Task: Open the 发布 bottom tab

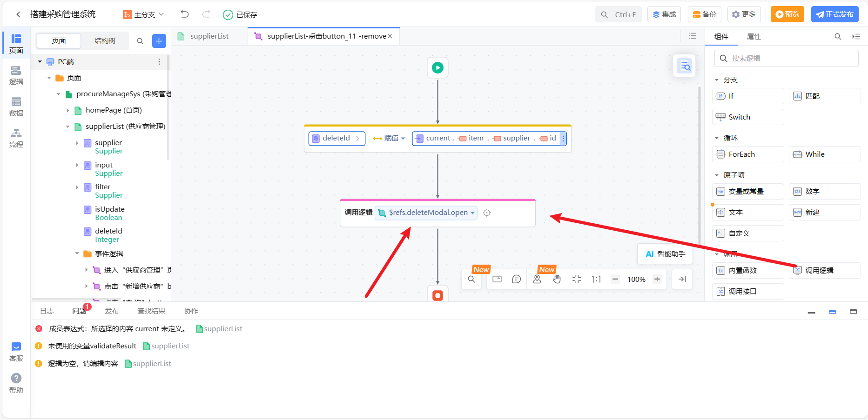Action: pos(112,311)
